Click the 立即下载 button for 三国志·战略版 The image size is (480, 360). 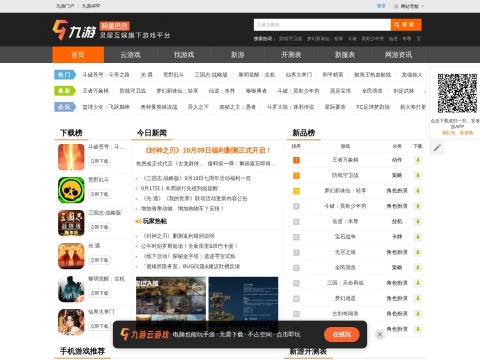point(99,227)
